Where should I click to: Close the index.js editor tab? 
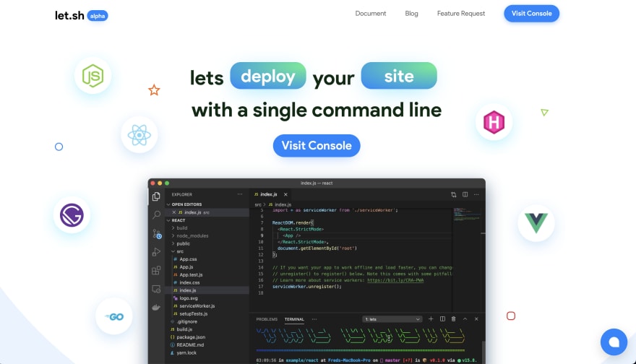pyautogui.click(x=285, y=194)
